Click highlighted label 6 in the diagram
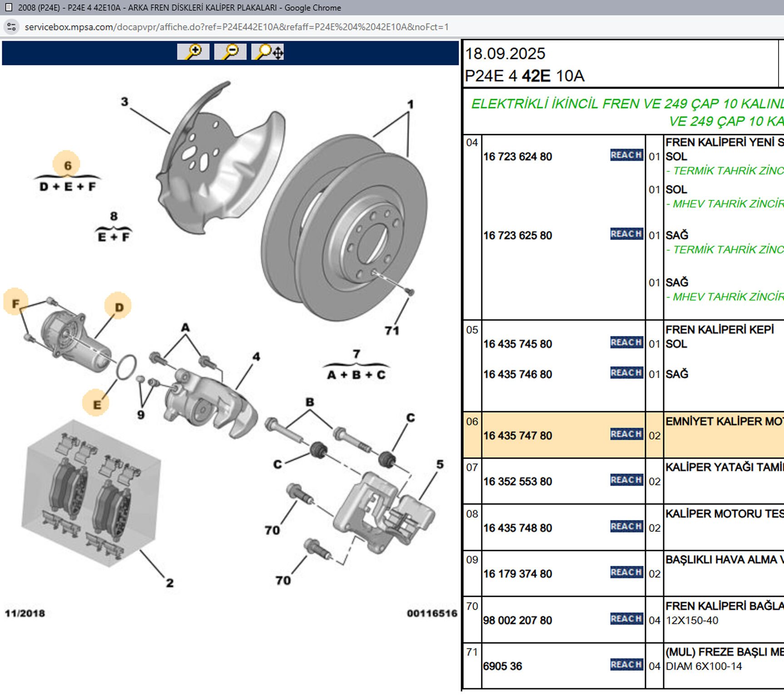784x698 pixels. point(67,165)
